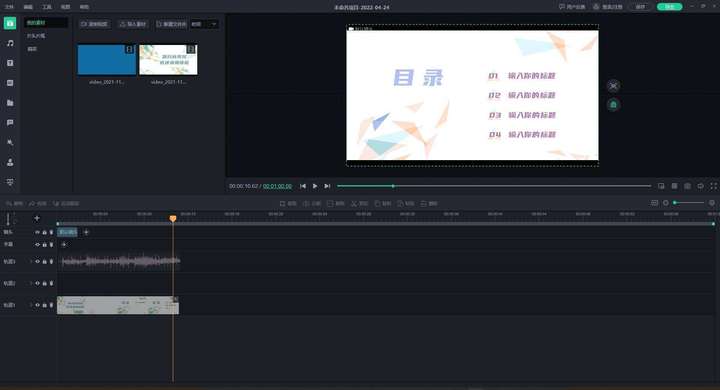Click the preview volume speaker icon
Viewport: 720px width, 390px height.
coord(701,186)
